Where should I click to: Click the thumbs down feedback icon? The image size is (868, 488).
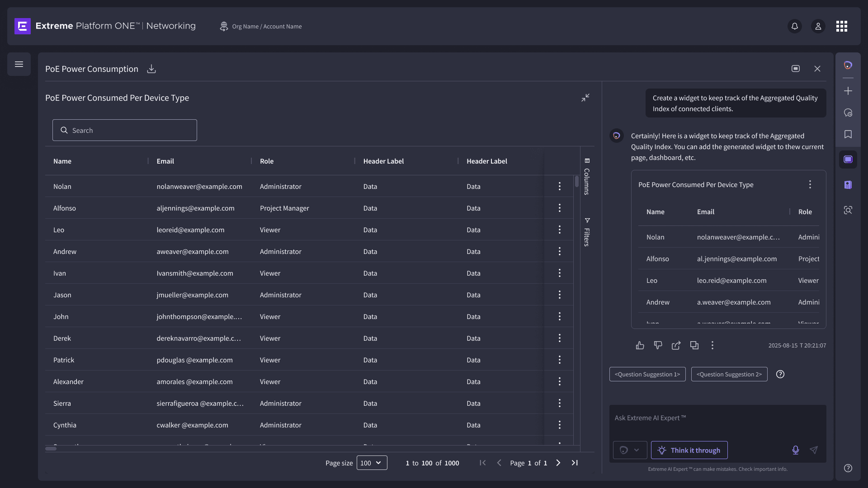click(658, 346)
